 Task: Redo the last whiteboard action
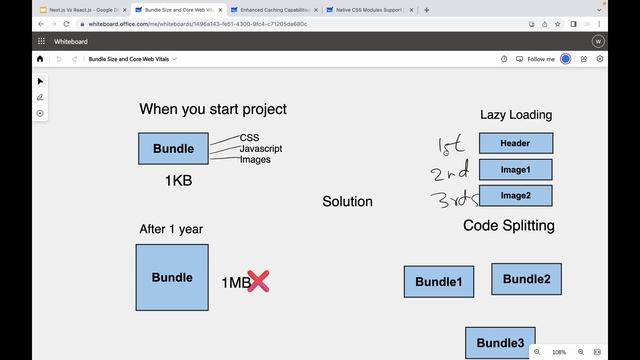pyautogui.click(x=74, y=59)
